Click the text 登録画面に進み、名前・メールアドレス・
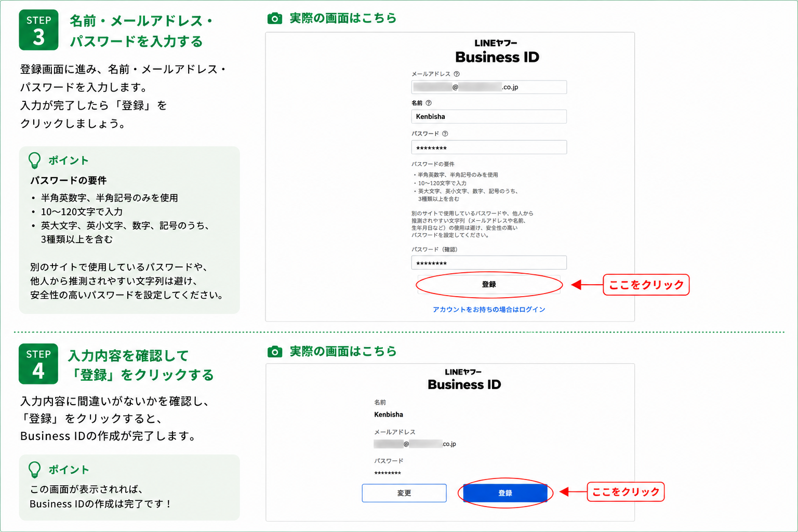This screenshot has height=532, width=798. click(x=124, y=69)
